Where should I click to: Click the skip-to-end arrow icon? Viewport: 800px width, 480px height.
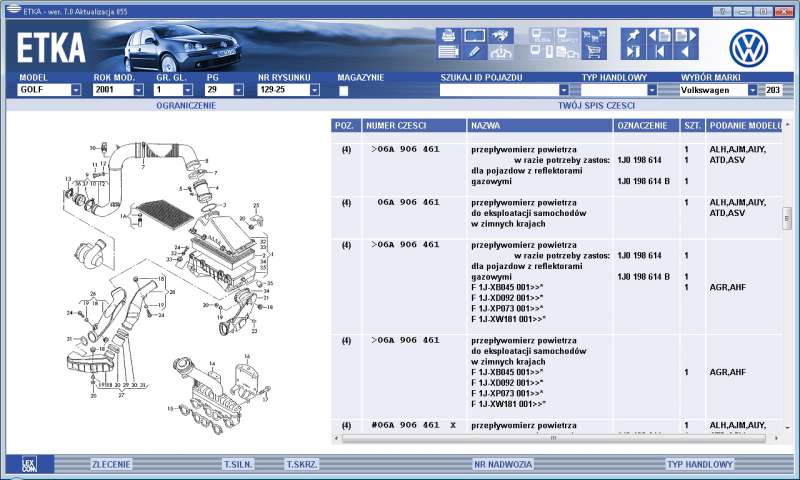(x=633, y=52)
